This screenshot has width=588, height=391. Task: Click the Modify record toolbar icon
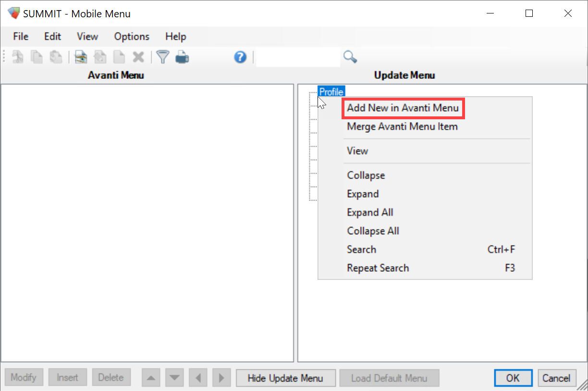coord(100,57)
